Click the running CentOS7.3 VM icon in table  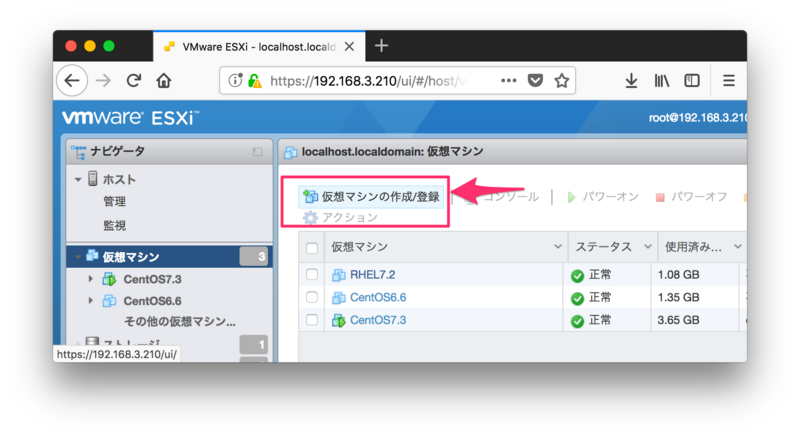(338, 321)
